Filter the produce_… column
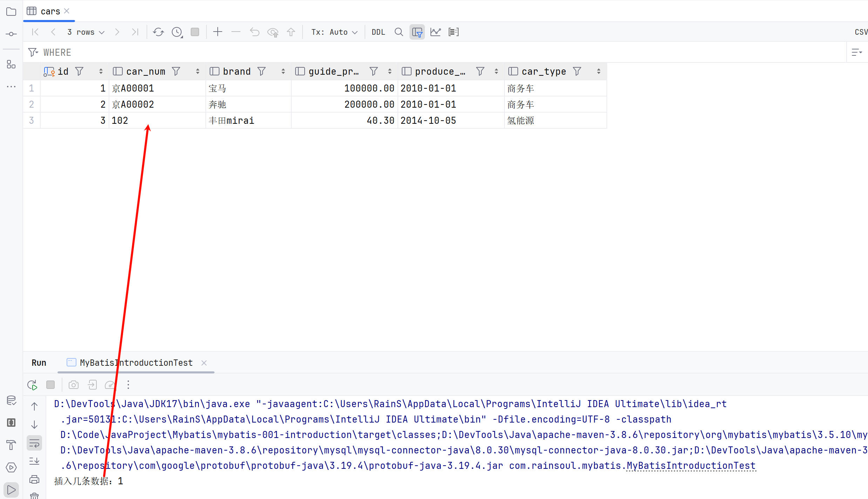The width and height of the screenshot is (868, 499). click(x=480, y=72)
